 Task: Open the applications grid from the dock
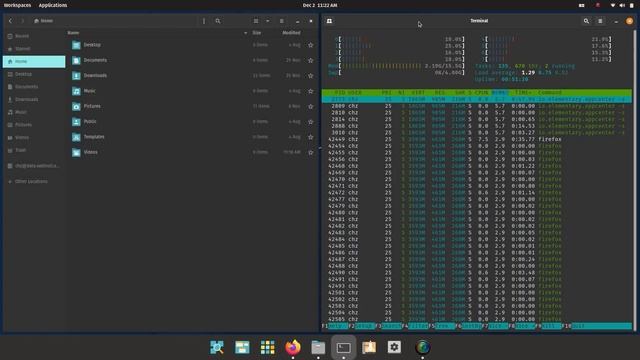(267, 347)
